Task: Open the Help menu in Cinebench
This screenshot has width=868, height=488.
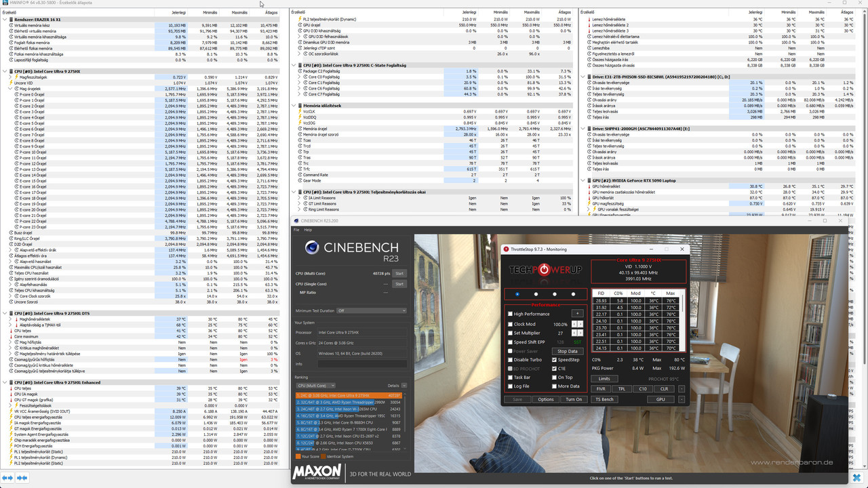Action: [x=308, y=230]
